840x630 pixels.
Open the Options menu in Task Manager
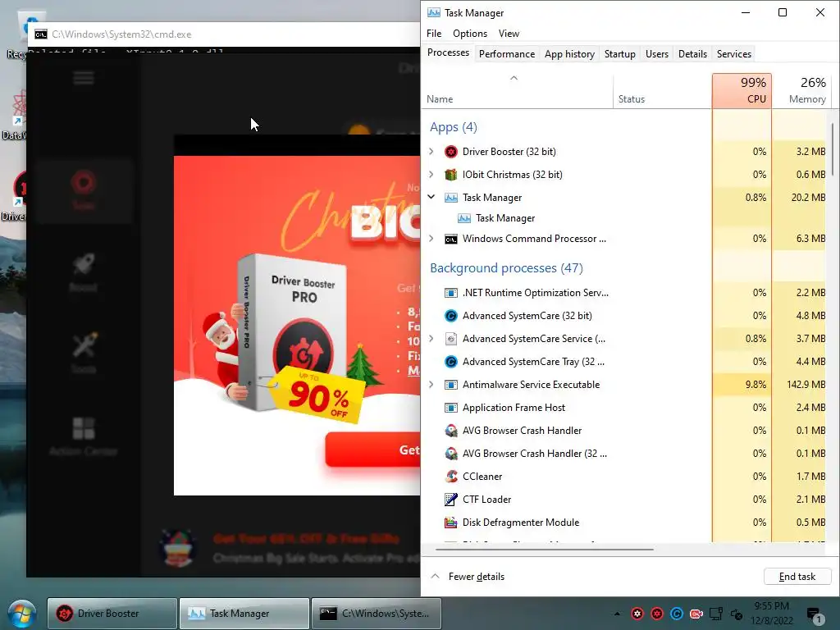click(x=470, y=34)
